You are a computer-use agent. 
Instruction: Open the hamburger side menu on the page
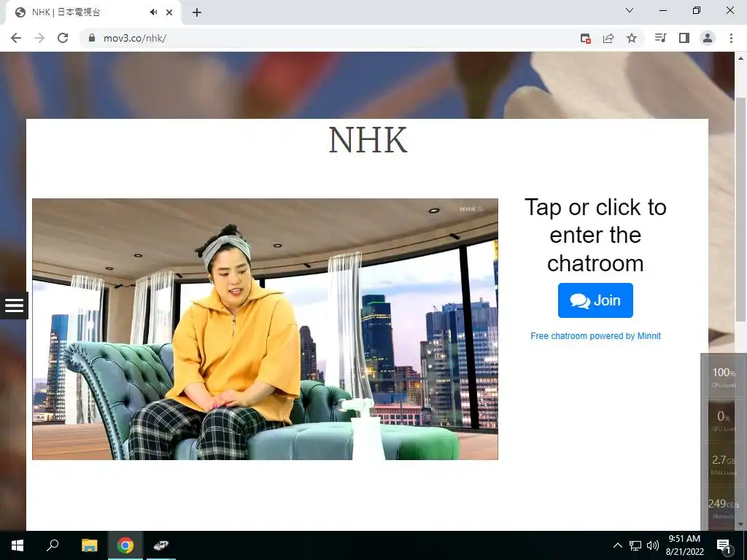(14, 306)
